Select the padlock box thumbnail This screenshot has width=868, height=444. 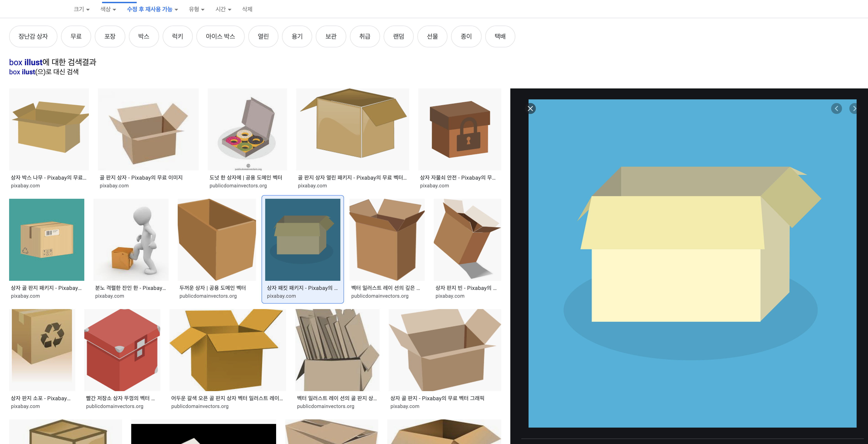click(x=459, y=129)
